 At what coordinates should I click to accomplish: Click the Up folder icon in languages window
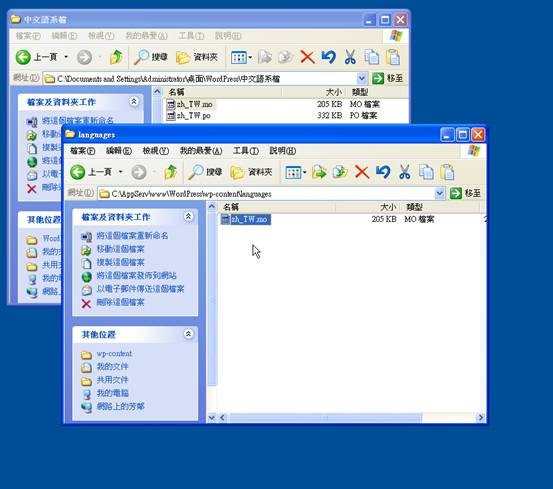[x=170, y=172]
